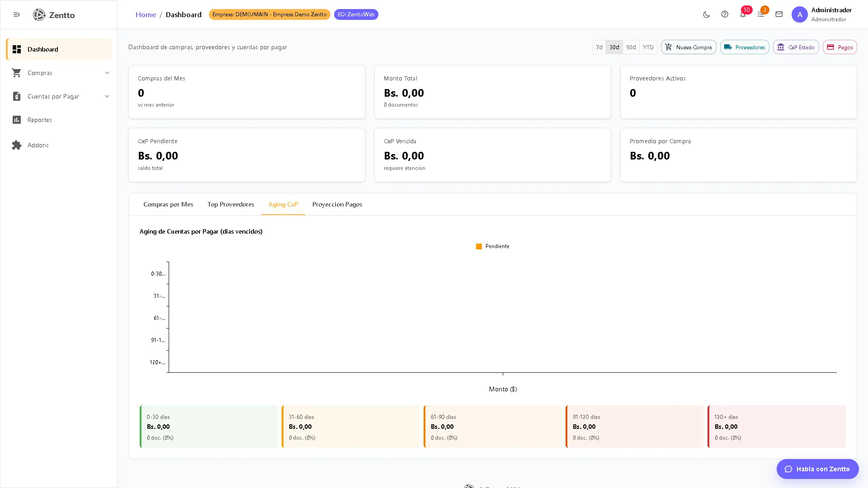This screenshot has height=488, width=868.
Task: Open the help question mark icon
Action: click(x=725, y=14)
